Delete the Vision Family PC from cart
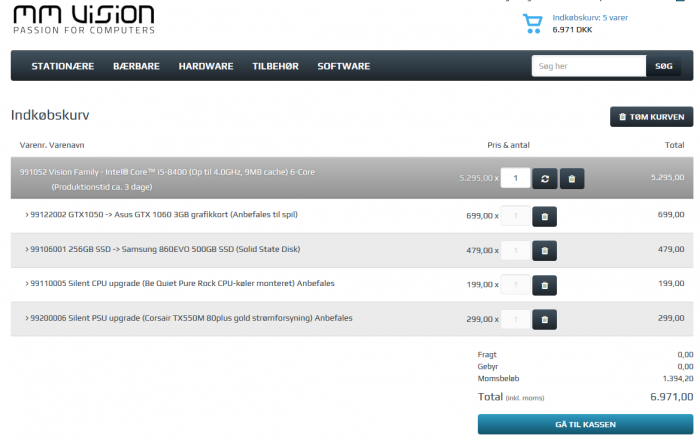The height and width of the screenshot is (441, 700). tap(572, 179)
